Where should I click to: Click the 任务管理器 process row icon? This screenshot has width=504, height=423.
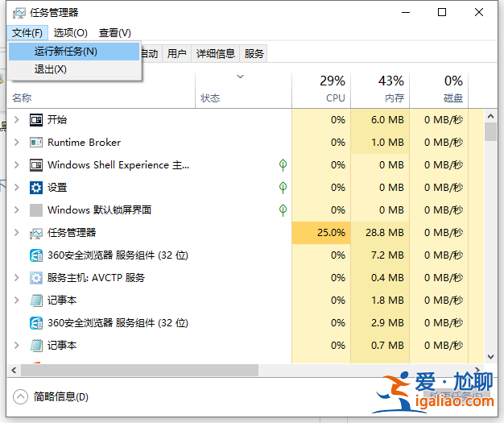pyautogui.click(x=36, y=233)
